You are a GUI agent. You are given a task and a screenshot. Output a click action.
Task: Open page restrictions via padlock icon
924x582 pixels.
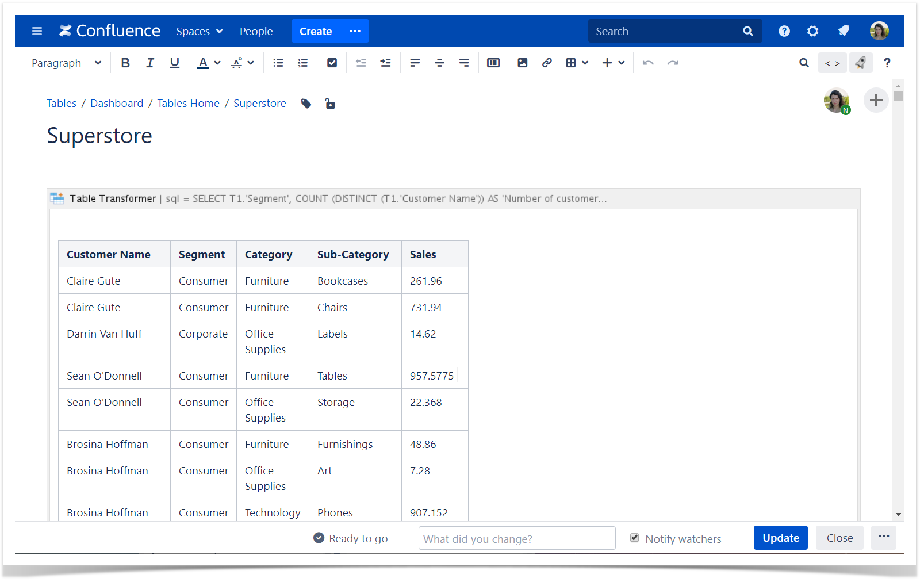(x=330, y=104)
